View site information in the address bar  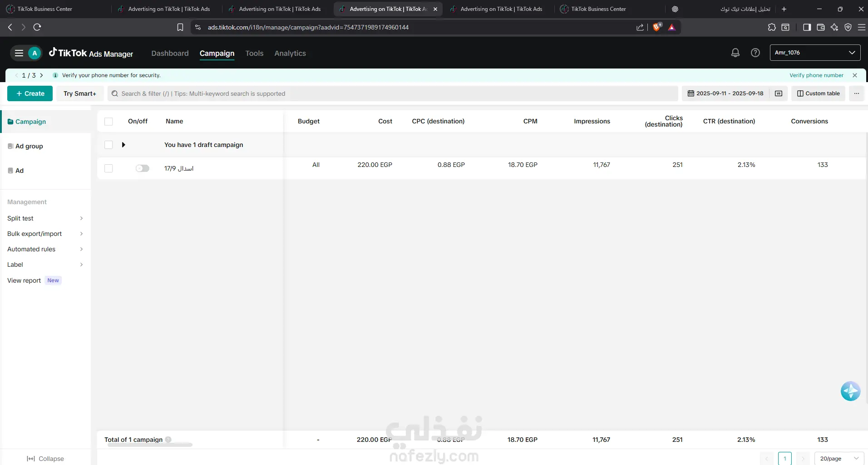(x=198, y=27)
